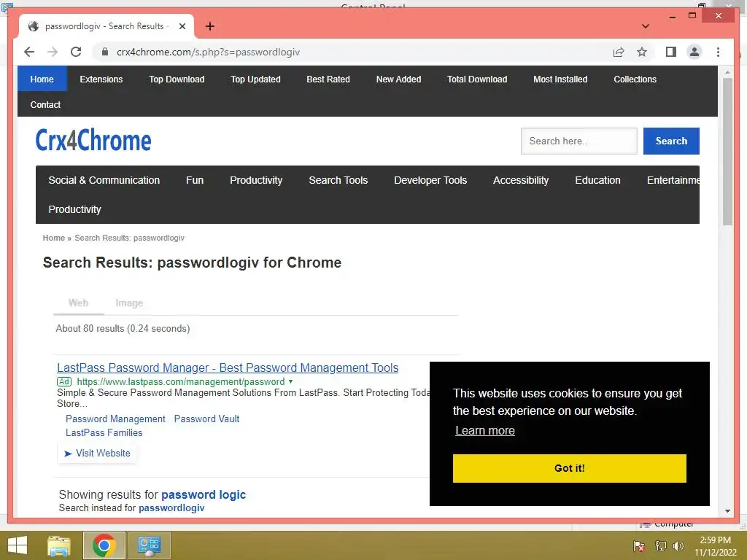
Task: Click the address bar URL
Action: pos(208,52)
